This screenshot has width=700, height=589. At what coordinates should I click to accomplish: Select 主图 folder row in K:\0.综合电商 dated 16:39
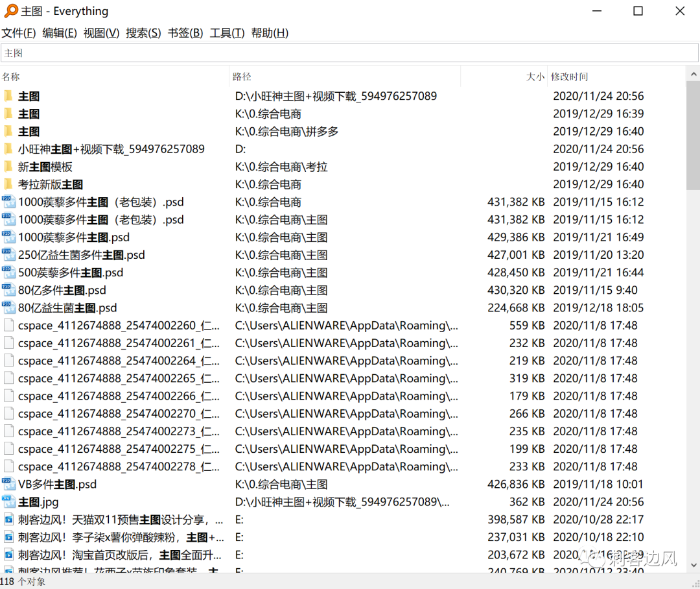click(343, 114)
